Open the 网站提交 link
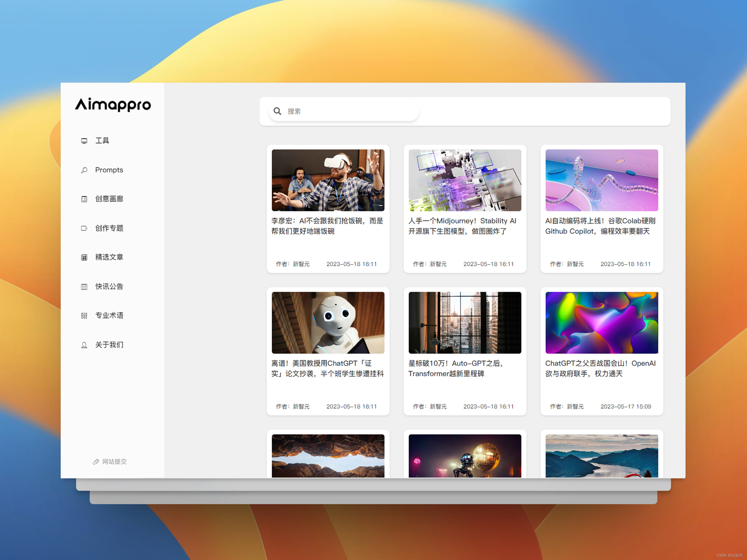The width and height of the screenshot is (747, 560). [x=114, y=461]
